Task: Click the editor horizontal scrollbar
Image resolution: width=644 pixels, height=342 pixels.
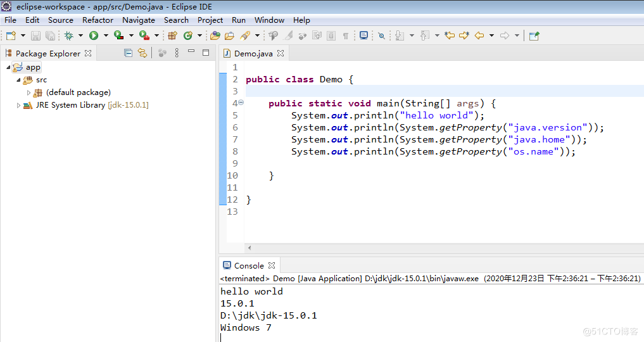Action: click(x=443, y=248)
